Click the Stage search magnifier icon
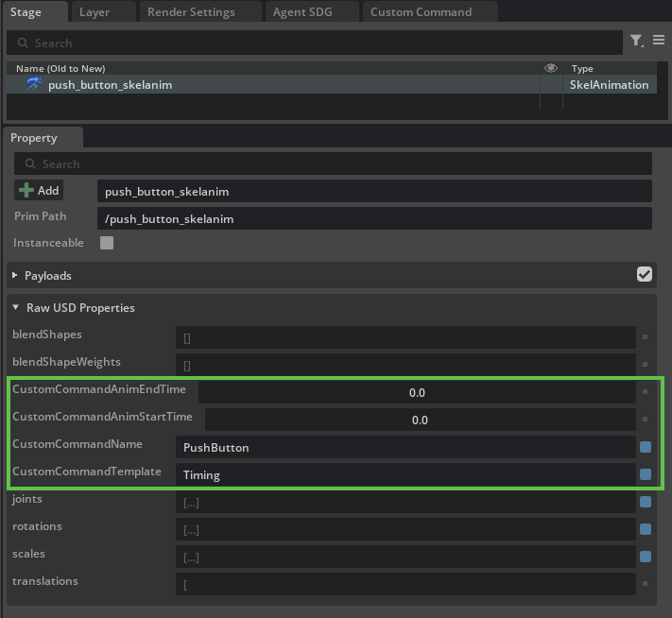This screenshot has height=618, width=672. pyautogui.click(x=23, y=43)
